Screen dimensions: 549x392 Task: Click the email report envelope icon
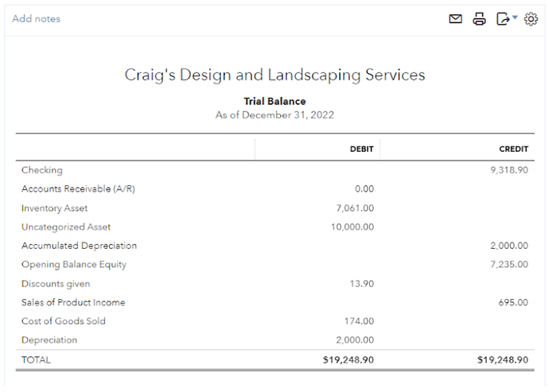click(456, 19)
